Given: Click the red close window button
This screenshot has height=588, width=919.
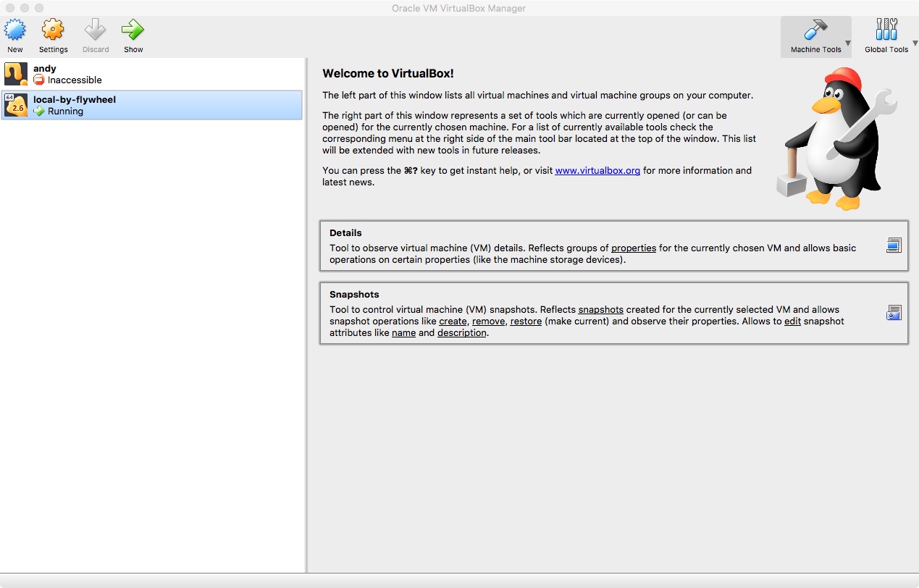Looking at the screenshot, I should click(x=10, y=8).
